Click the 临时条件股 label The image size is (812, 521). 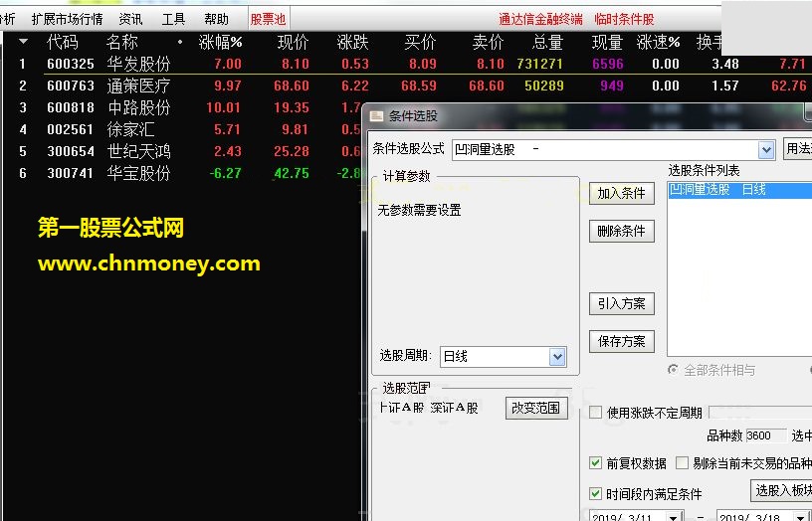tap(624, 20)
